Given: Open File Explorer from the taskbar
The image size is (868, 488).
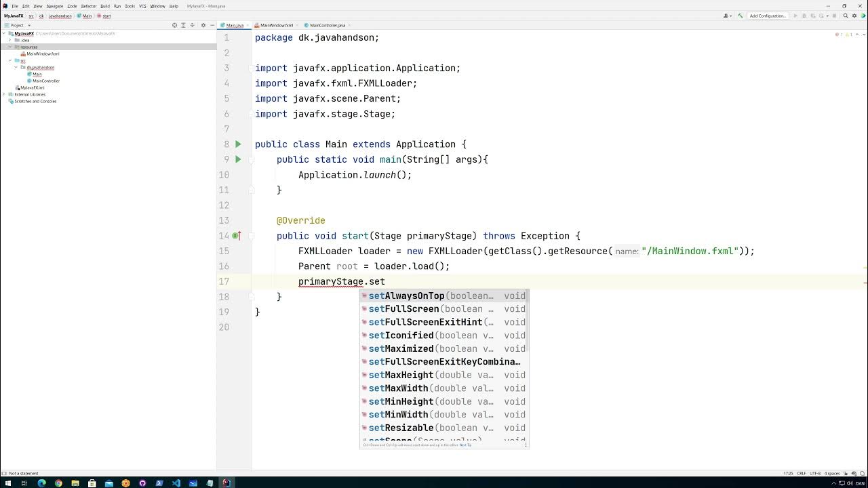Looking at the screenshot, I should (x=75, y=483).
